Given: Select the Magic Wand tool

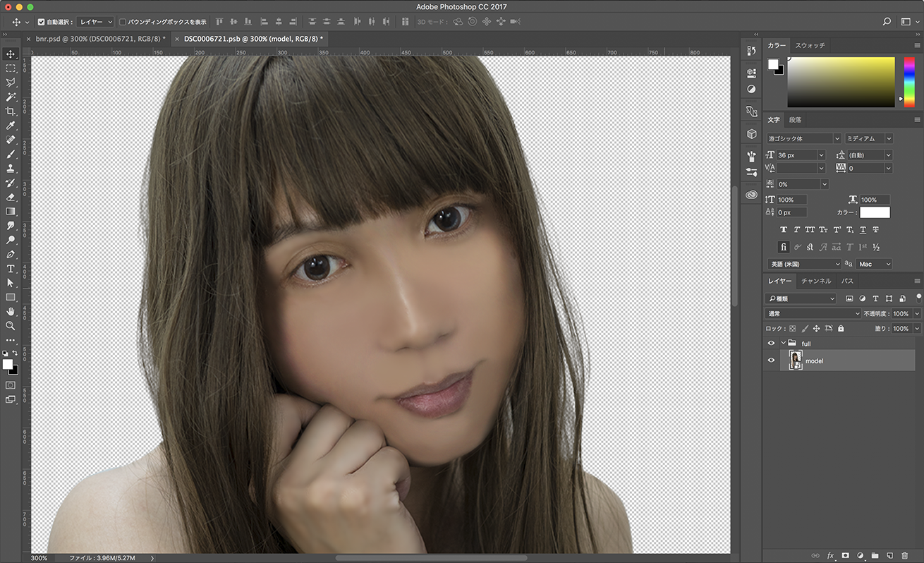Looking at the screenshot, I should 11,97.
